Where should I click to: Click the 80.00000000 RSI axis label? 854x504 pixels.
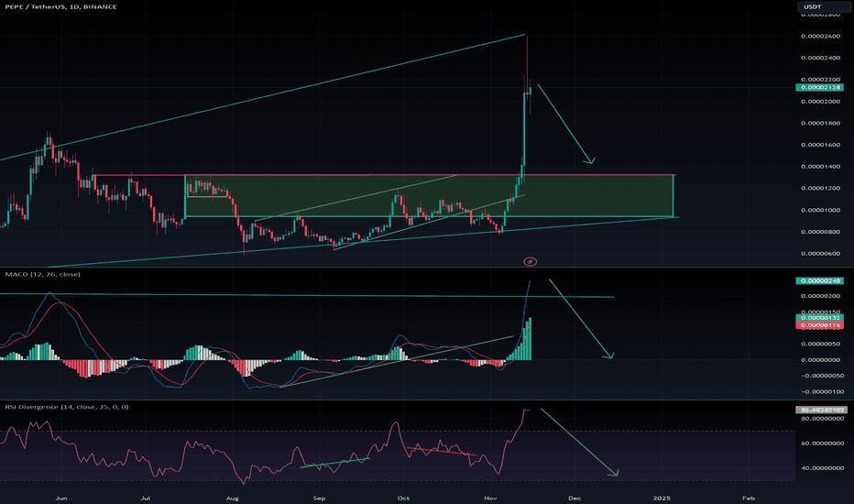pyautogui.click(x=823, y=419)
